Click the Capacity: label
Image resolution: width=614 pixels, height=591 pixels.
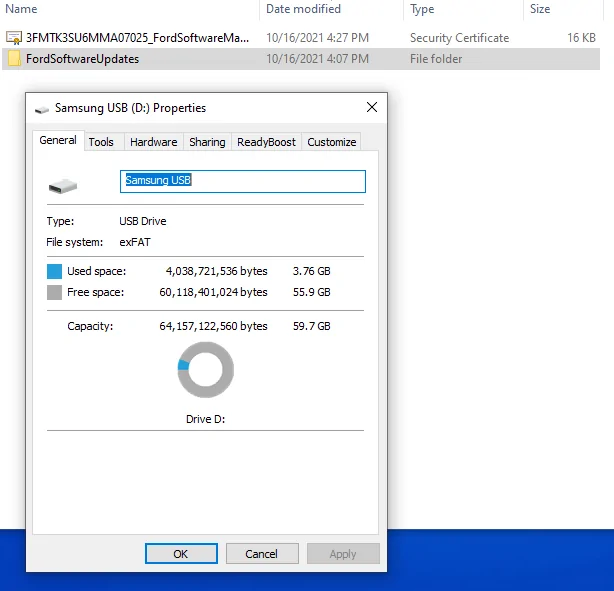(x=90, y=326)
